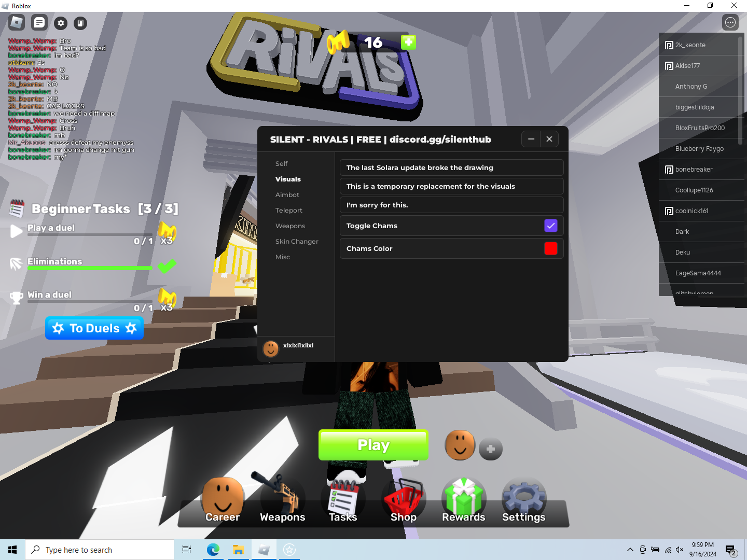Open the Roblox menu logo button
Screen dimensions: 747x560
pos(17,23)
